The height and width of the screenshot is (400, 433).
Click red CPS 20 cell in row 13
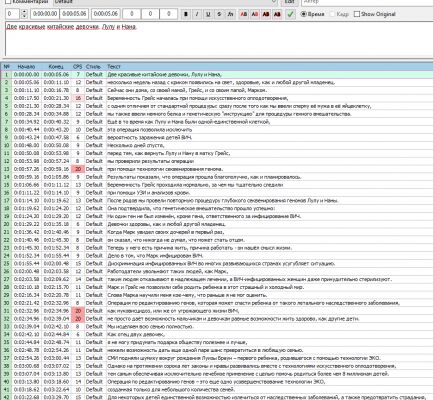[78, 169]
